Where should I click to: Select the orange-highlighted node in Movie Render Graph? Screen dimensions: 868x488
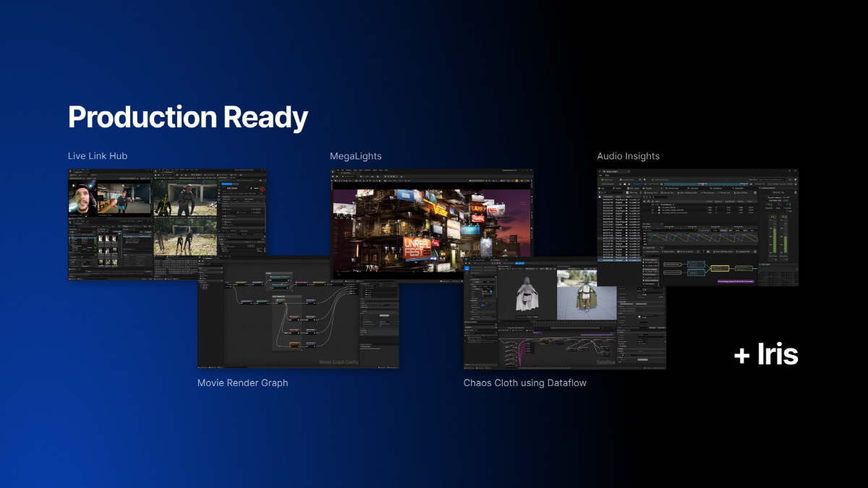click(x=294, y=345)
